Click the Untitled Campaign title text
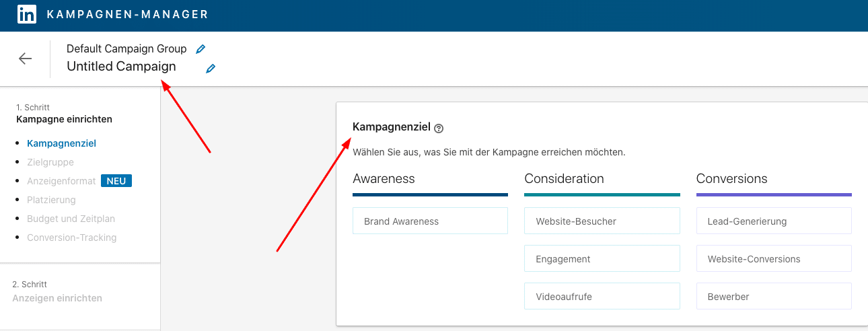The image size is (868, 331). (x=121, y=67)
